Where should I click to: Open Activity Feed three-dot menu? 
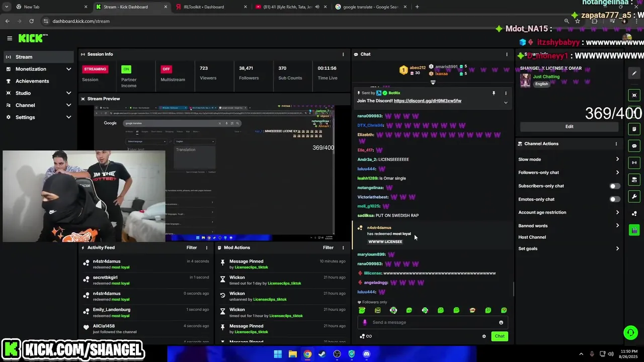pos(206,248)
